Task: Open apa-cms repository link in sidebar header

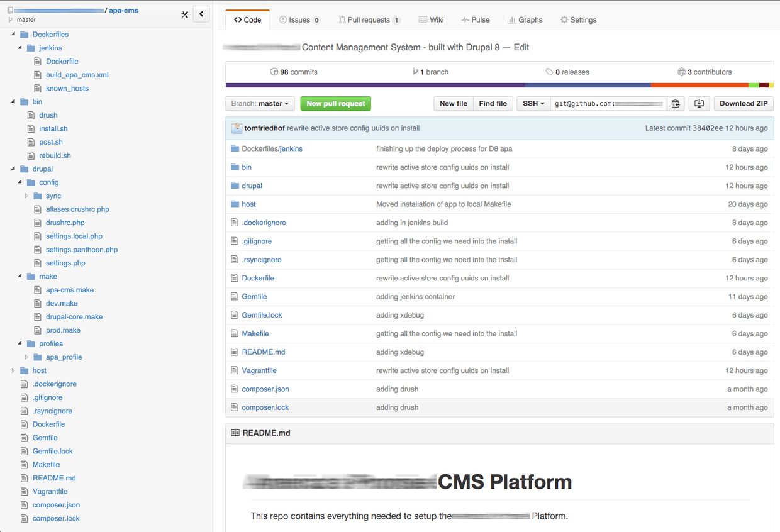Action: pos(123,10)
